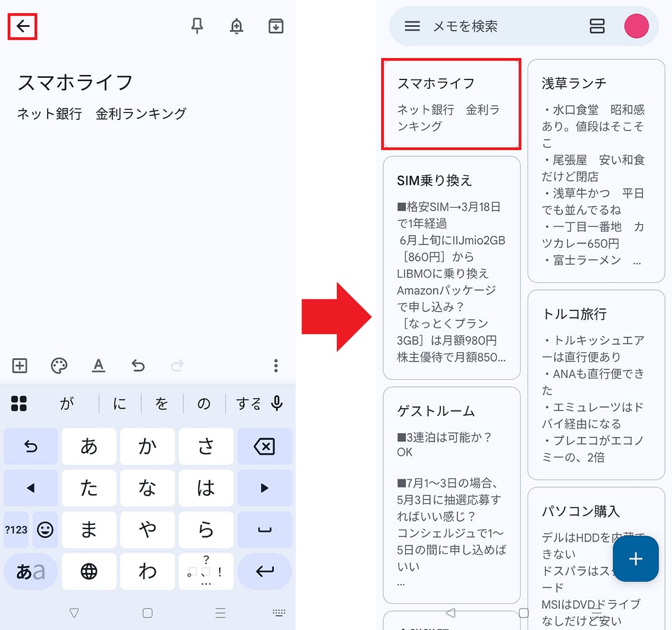672x630 pixels.
Task: Tap the punctuation key with ? and !
Action: coord(206,571)
